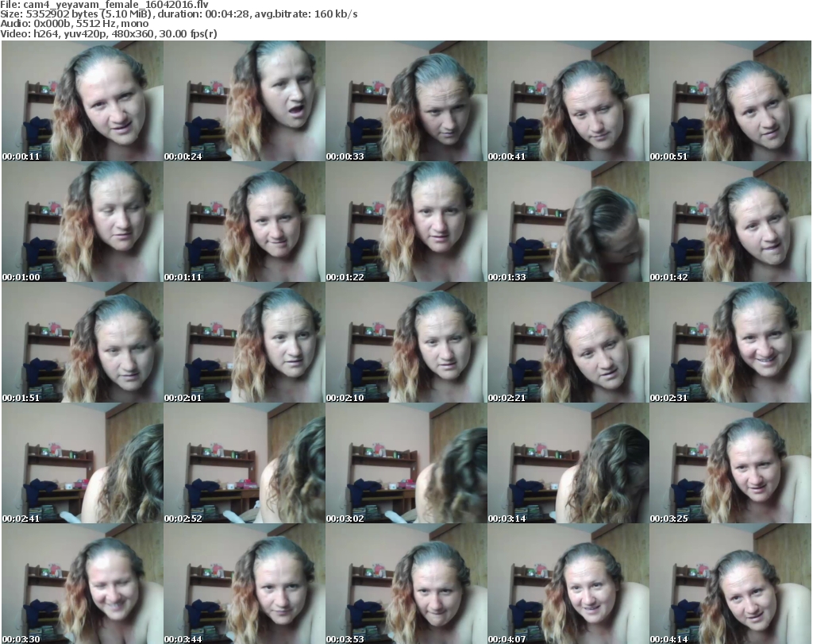Click the frame at 00:02:21
The width and height of the screenshot is (813, 644).
coord(568,343)
